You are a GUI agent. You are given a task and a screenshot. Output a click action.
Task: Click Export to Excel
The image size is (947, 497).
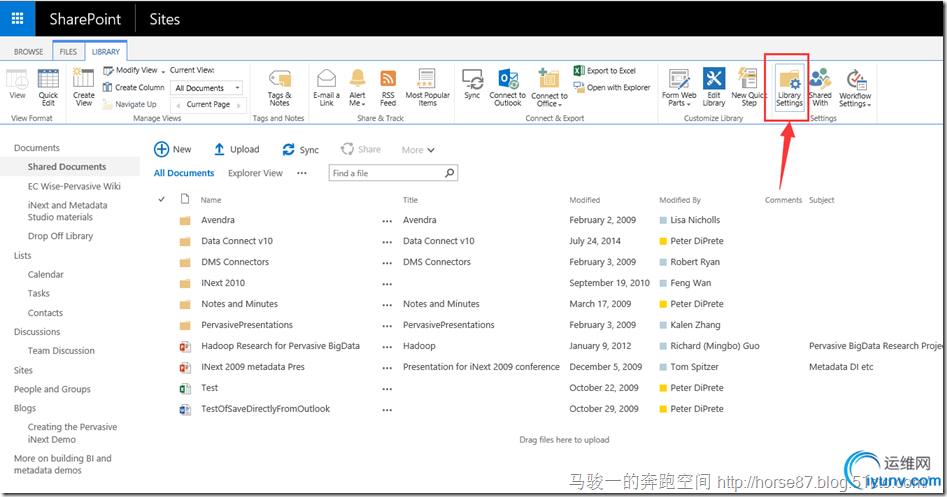pyautogui.click(x=605, y=71)
